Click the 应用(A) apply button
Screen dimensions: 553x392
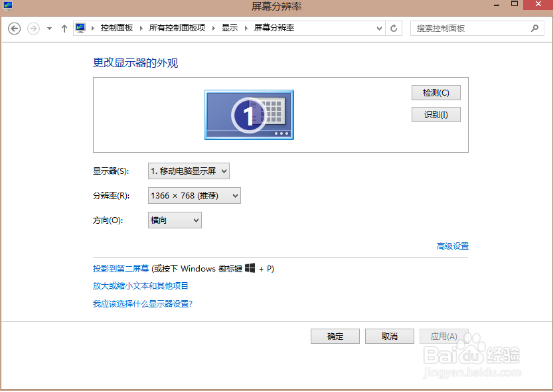point(444,336)
